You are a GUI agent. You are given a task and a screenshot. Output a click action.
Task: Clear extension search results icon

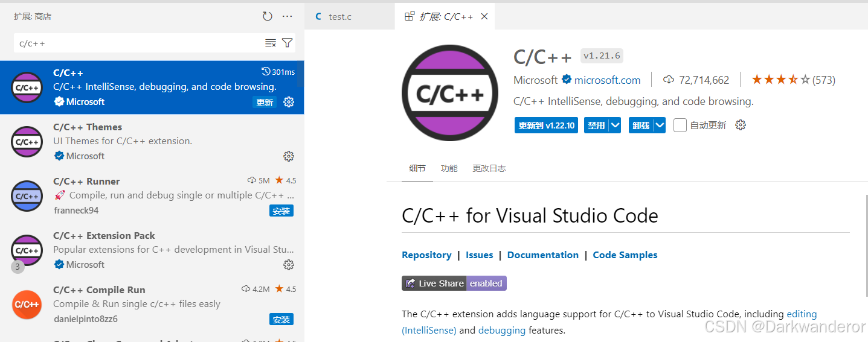coord(271,43)
